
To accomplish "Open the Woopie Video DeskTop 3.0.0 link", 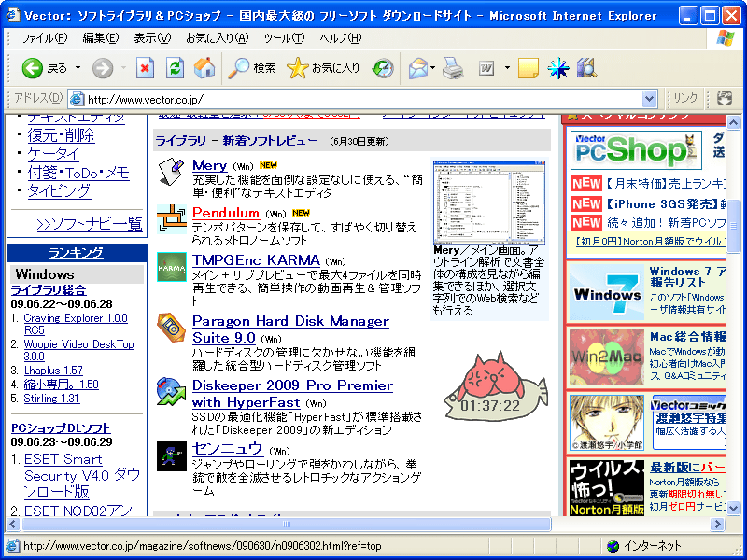I will [79, 350].
